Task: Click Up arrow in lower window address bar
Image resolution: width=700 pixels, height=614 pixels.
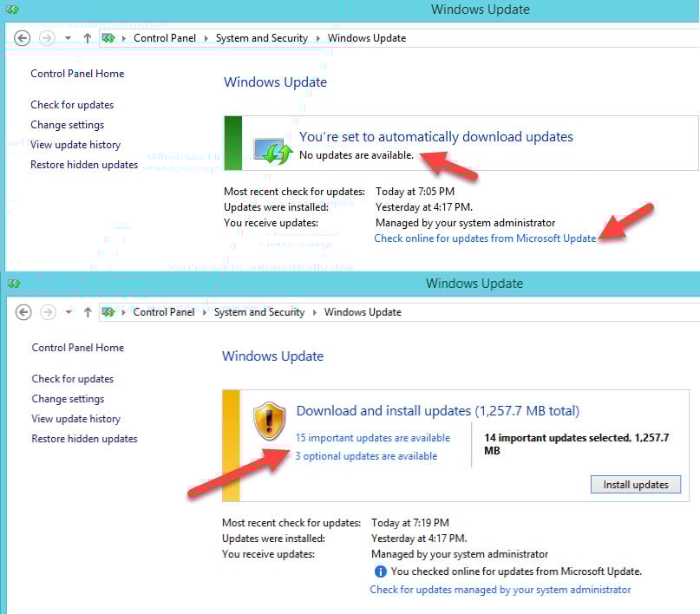Action: point(88,312)
